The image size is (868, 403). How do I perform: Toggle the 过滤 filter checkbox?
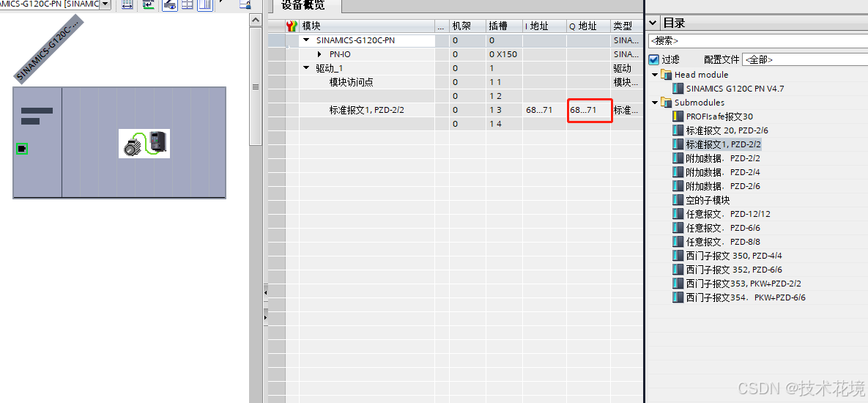[654, 60]
